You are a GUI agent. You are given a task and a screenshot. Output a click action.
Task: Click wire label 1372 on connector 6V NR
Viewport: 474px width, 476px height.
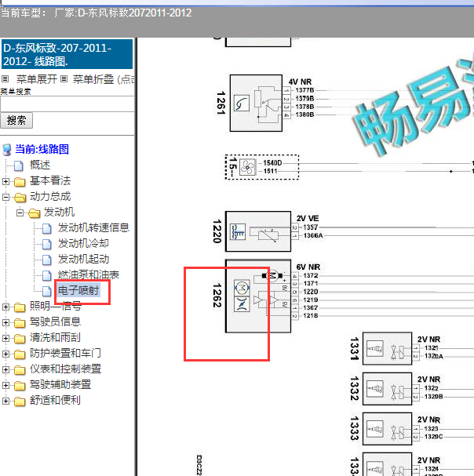point(311,276)
